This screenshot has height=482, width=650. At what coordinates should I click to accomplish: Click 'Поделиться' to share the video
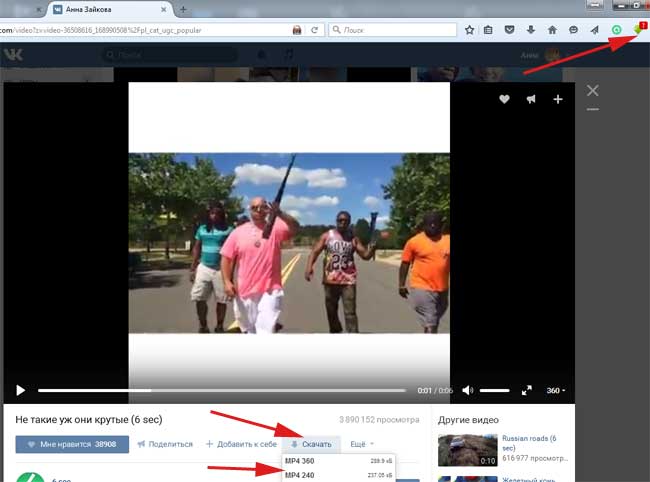165,443
